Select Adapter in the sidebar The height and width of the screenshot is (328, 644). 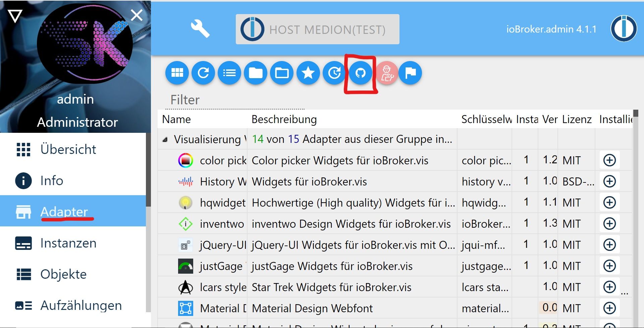click(x=73, y=211)
